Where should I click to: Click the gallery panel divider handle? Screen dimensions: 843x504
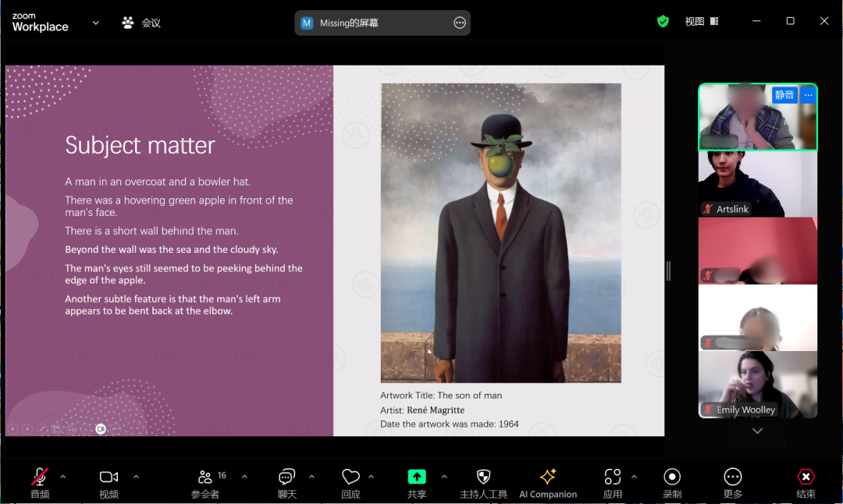[668, 271]
